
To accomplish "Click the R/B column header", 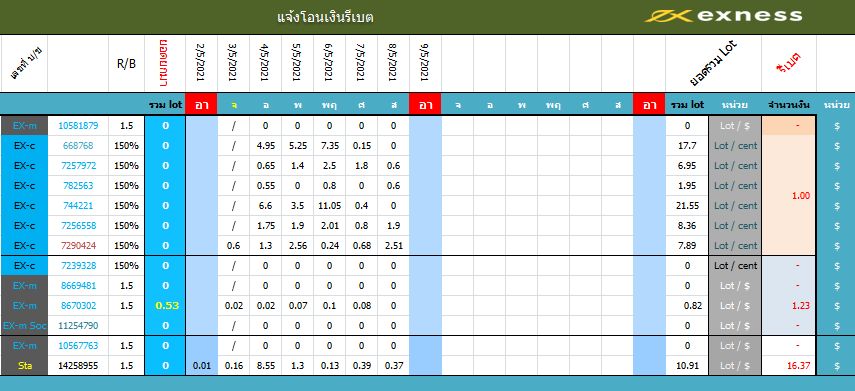I will pyautogui.click(x=127, y=64).
